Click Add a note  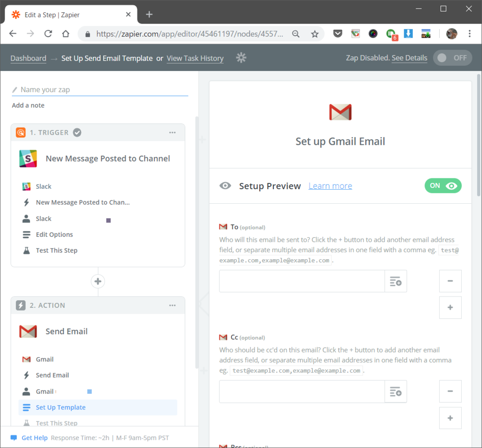pyautogui.click(x=28, y=105)
